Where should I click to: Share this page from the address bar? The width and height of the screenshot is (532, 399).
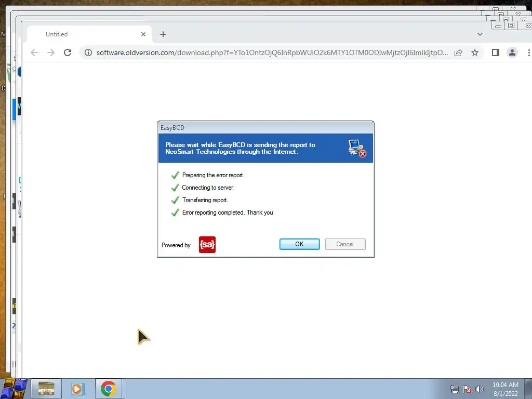pyautogui.click(x=458, y=52)
